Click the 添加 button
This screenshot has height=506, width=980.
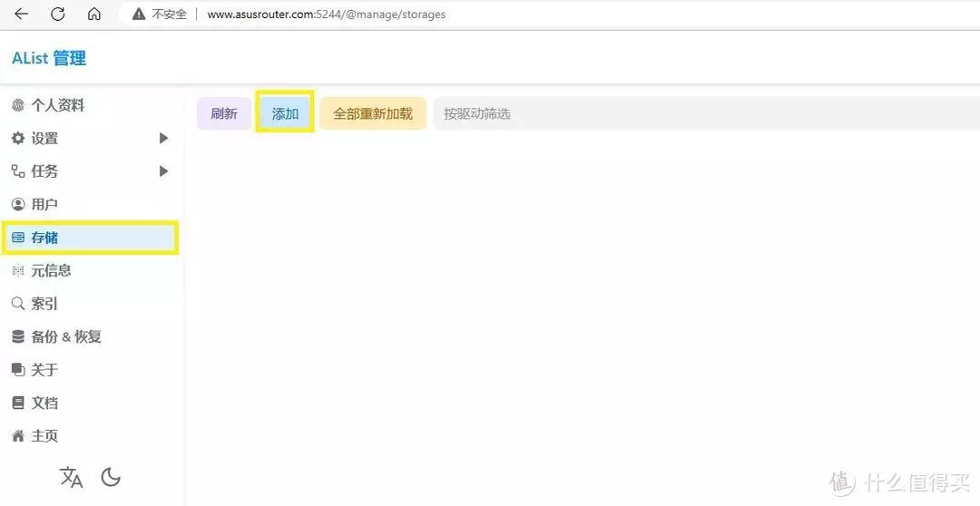click(x=285, y=113)
